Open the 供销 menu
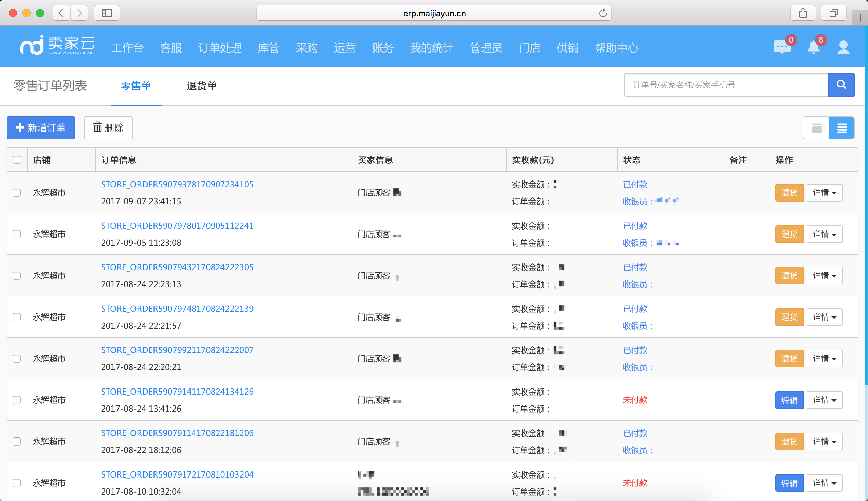 (567, 48)
